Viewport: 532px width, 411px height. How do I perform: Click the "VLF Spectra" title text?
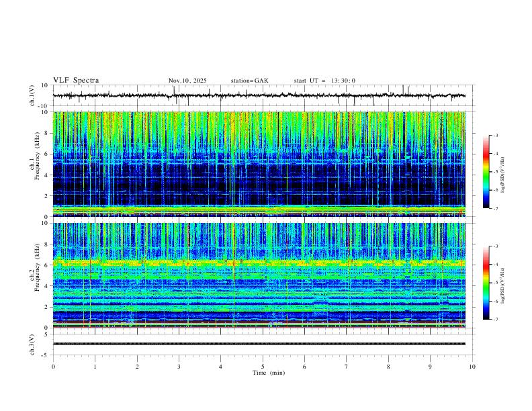coord(76,81)
